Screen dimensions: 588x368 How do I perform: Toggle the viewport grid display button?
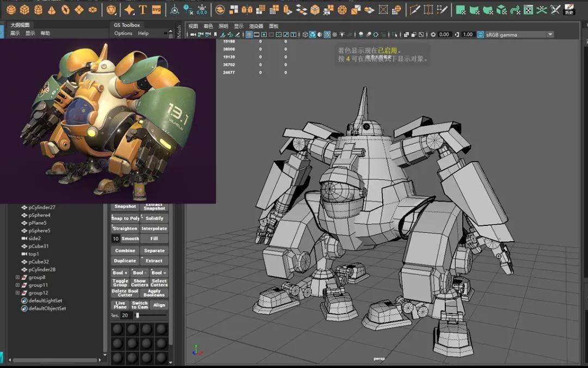(x=249, y=34)
